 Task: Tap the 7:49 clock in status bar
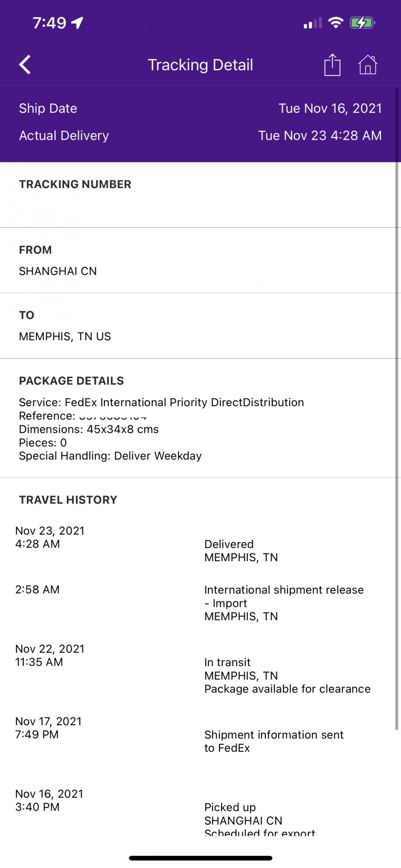pos(49,23)
